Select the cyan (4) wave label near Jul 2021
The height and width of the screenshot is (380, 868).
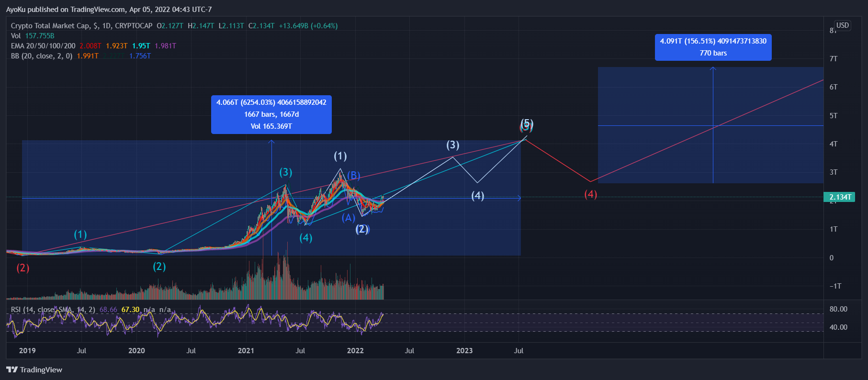(306, 238)
